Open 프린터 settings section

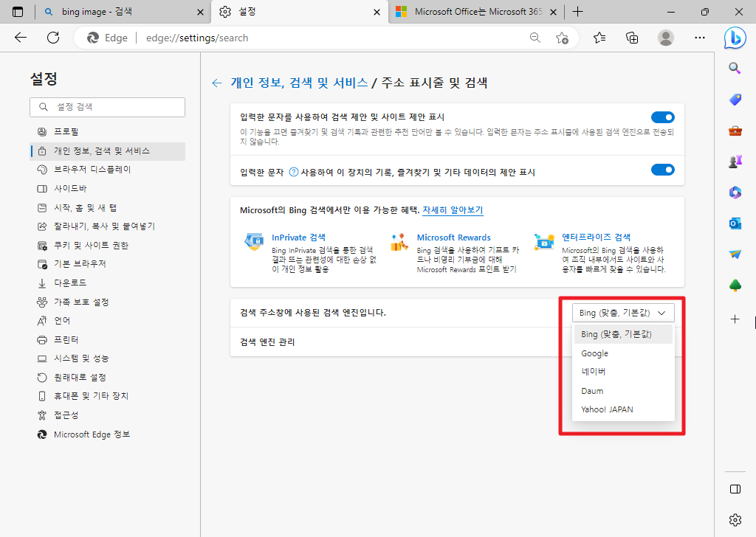[x=108, y=339]
